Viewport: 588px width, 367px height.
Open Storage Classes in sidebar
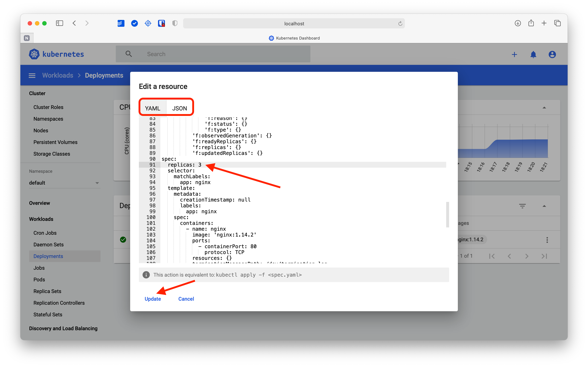click(52, 154)
